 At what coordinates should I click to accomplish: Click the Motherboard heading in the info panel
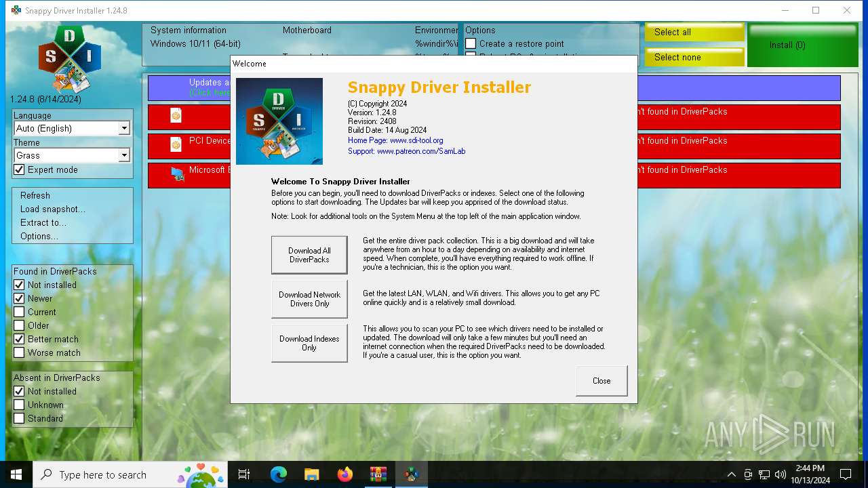[x=307, y=30]
